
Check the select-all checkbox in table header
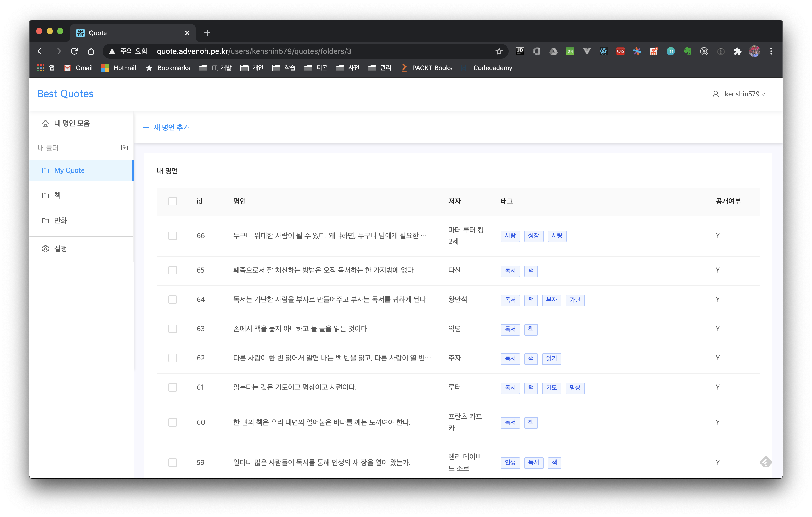(173, 201)
